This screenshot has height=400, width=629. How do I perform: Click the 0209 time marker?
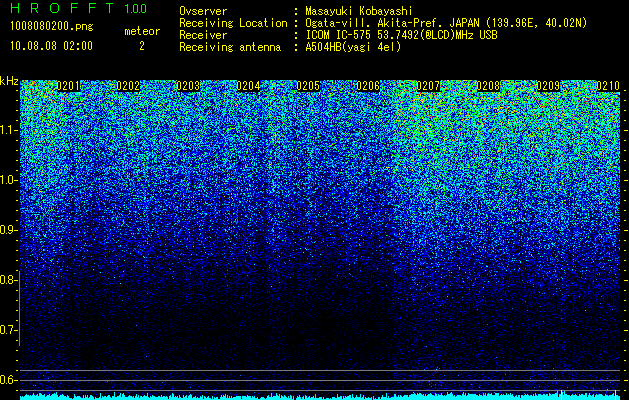[x=548, y=86]
